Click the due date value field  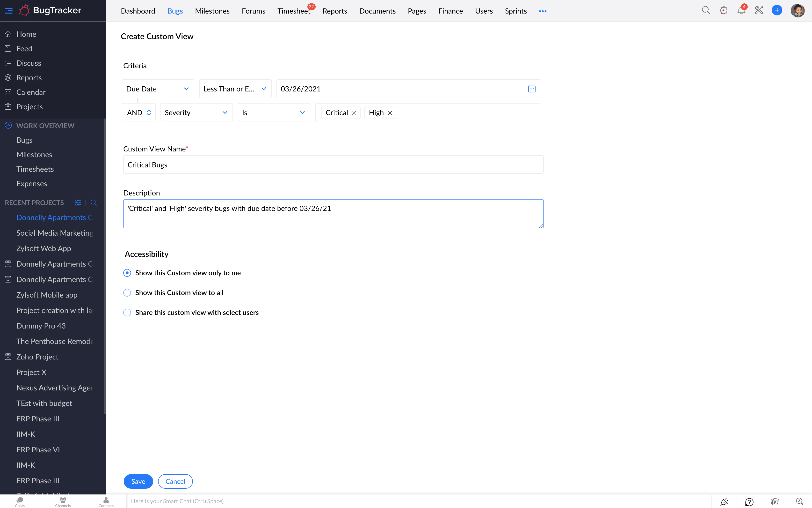(408, 89)
